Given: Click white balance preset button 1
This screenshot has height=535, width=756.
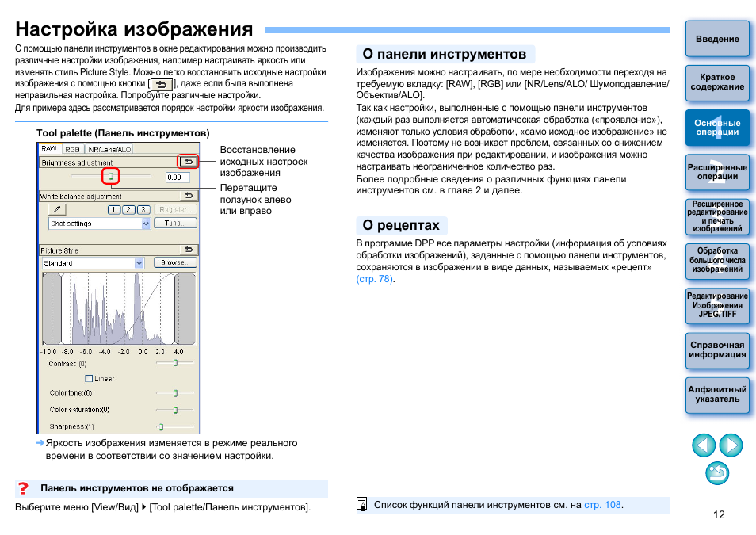Looking at the screenshot, I should point(114,209).
